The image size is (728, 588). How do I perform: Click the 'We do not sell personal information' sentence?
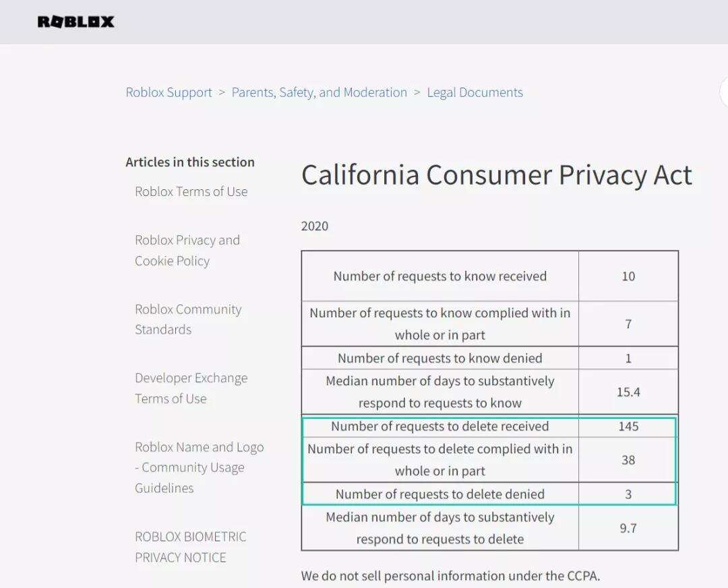pos(450,576)
